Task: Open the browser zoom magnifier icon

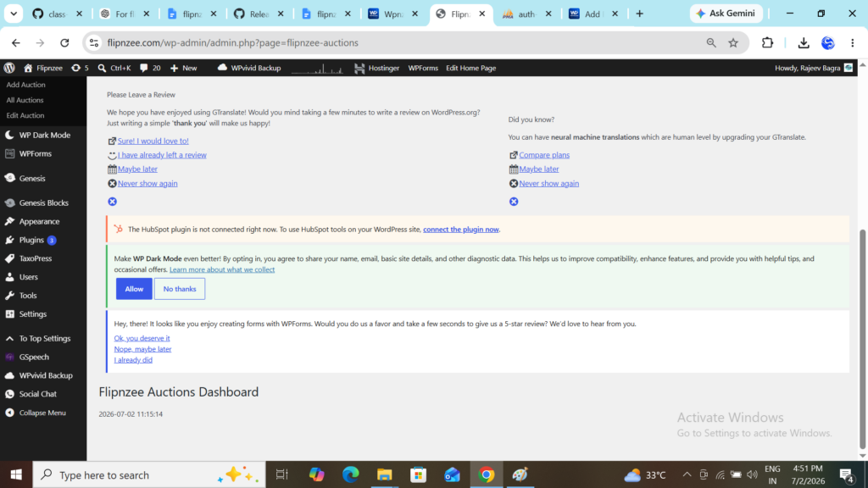Action: [x=711, y=42]
